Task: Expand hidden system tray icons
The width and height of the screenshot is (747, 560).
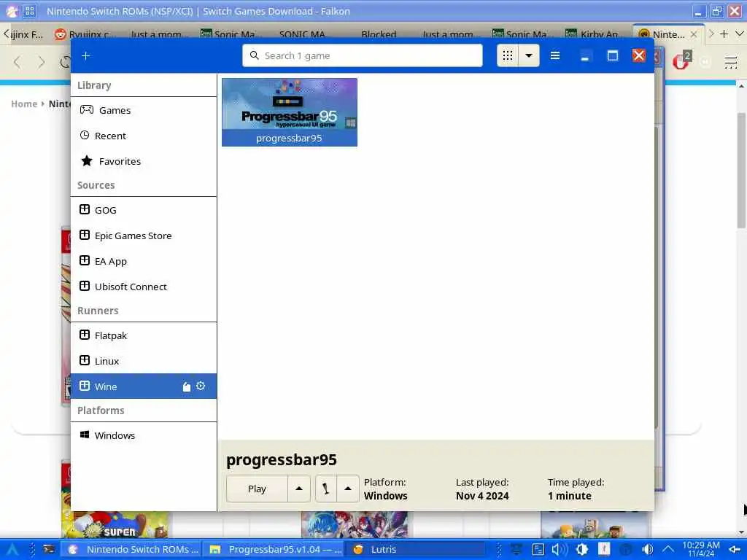Action: pos(668,550)
